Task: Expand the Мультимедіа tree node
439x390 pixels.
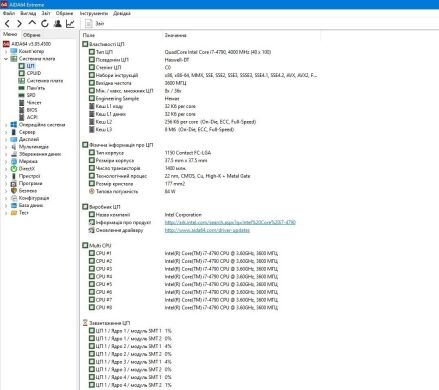Action: pyautogui.click(x=6, y=147)
